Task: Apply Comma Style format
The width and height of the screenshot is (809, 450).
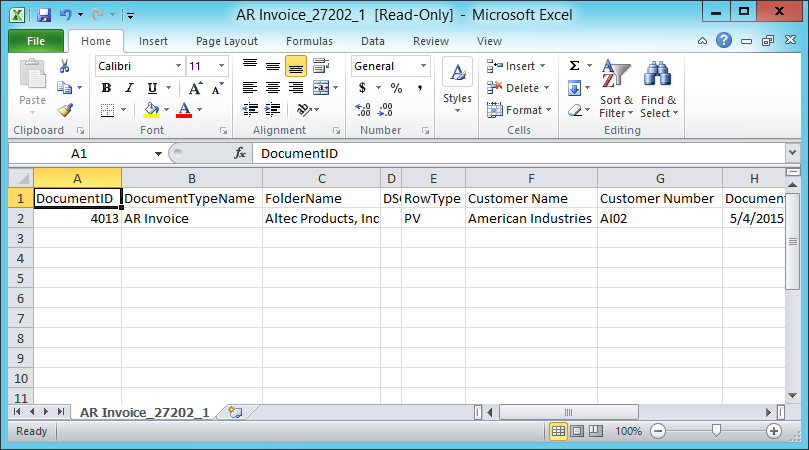Action: click(x=420, y=88)
